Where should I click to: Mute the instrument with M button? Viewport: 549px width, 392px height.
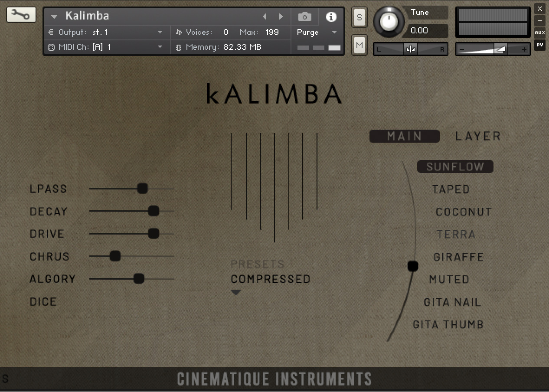359,45
